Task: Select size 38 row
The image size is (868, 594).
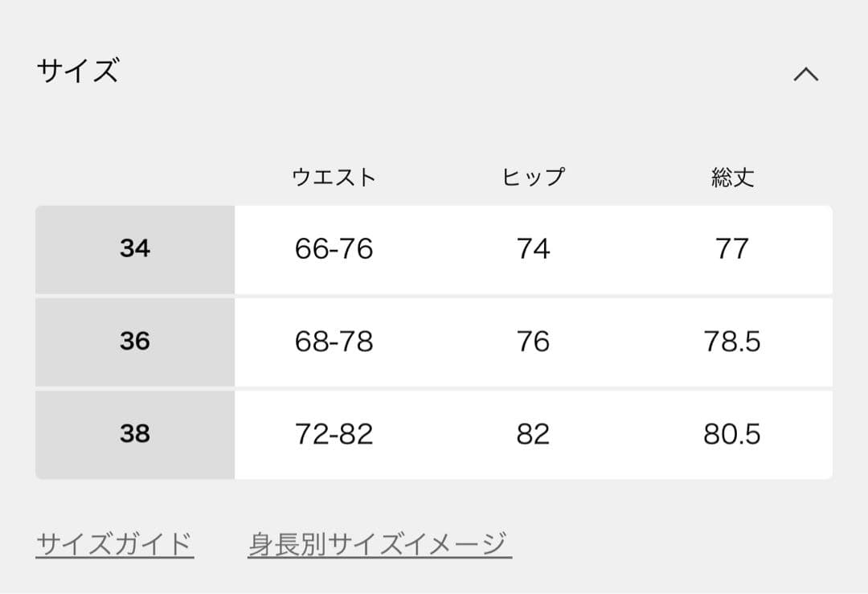Action: (x=133, y=435)
